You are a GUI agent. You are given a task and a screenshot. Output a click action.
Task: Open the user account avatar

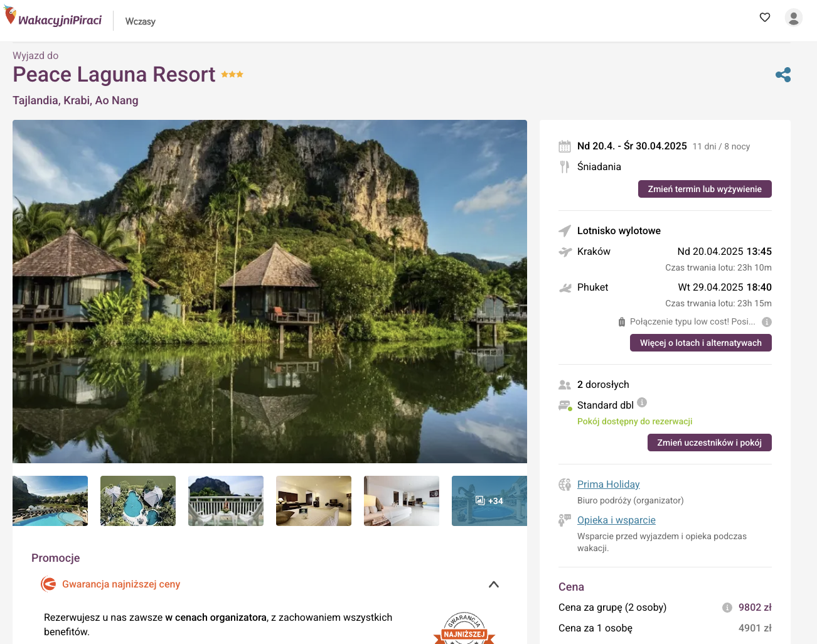point(794,18)
